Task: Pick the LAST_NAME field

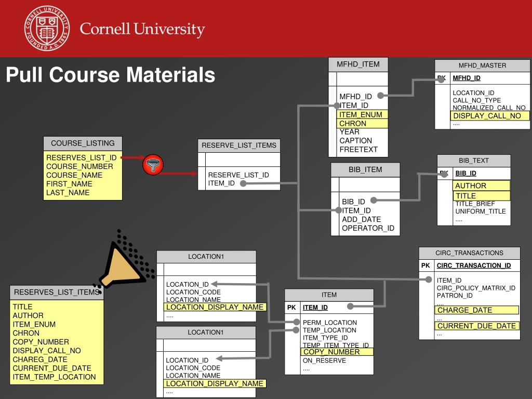Action: 68,193
